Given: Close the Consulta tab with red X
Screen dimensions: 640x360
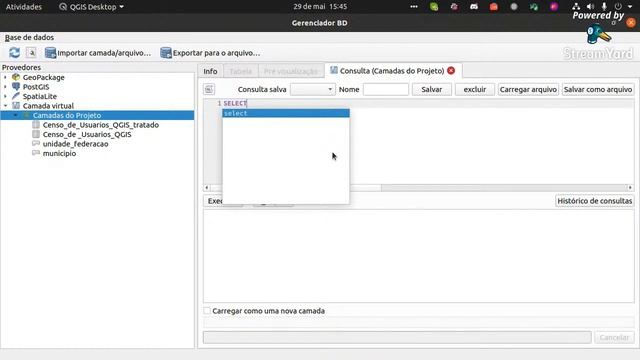Looking at the screenshot, I should tap(451, 71).
